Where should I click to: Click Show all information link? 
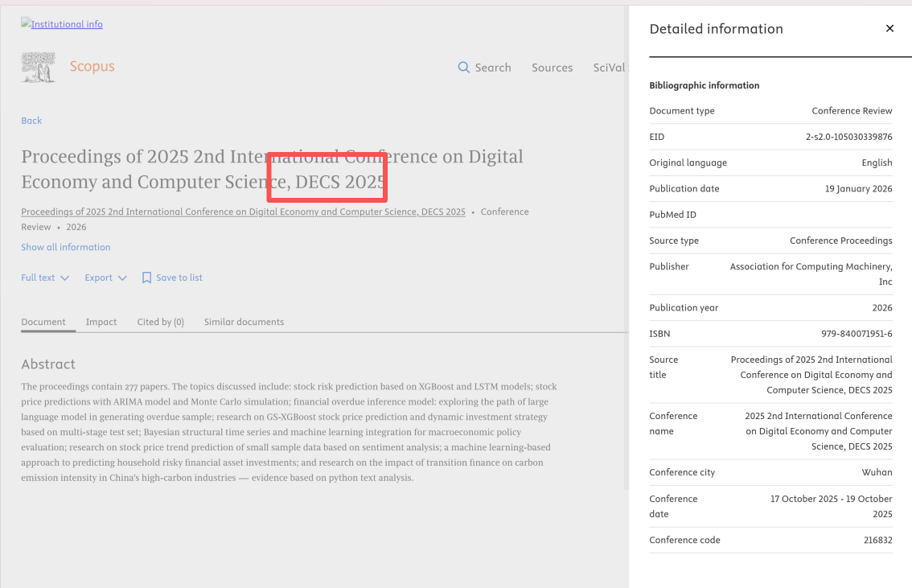[x=66, y=247]
